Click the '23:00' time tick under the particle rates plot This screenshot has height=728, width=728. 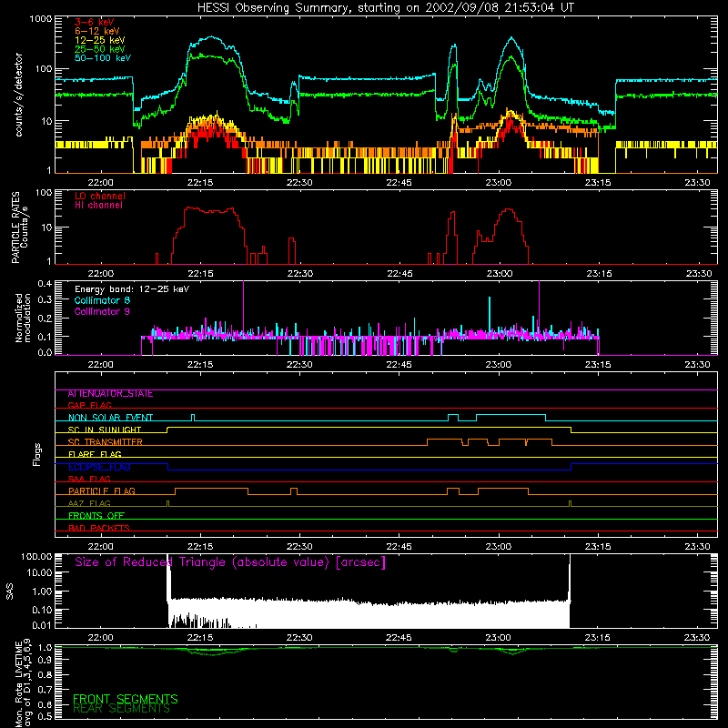(x=499, y=274)
